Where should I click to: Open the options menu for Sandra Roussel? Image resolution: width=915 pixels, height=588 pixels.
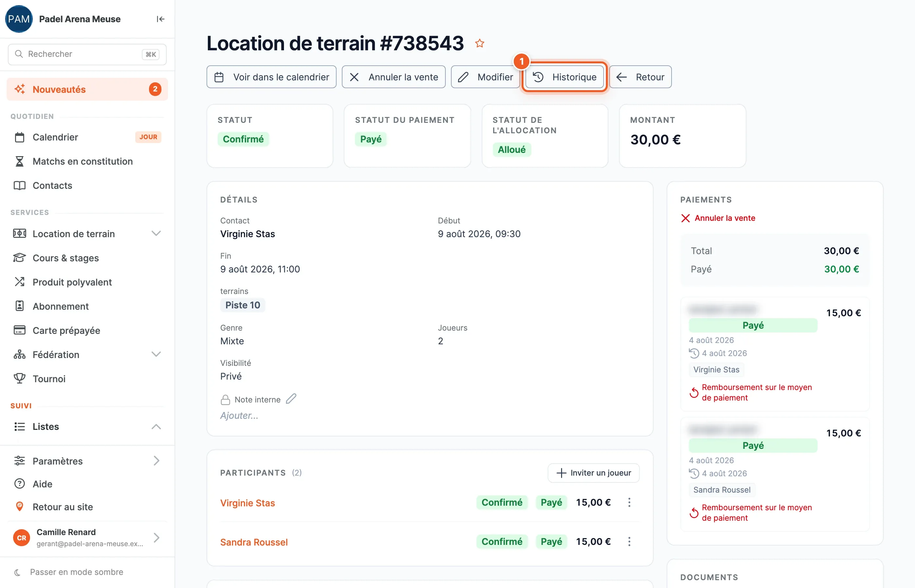click(x=629, y=542)
